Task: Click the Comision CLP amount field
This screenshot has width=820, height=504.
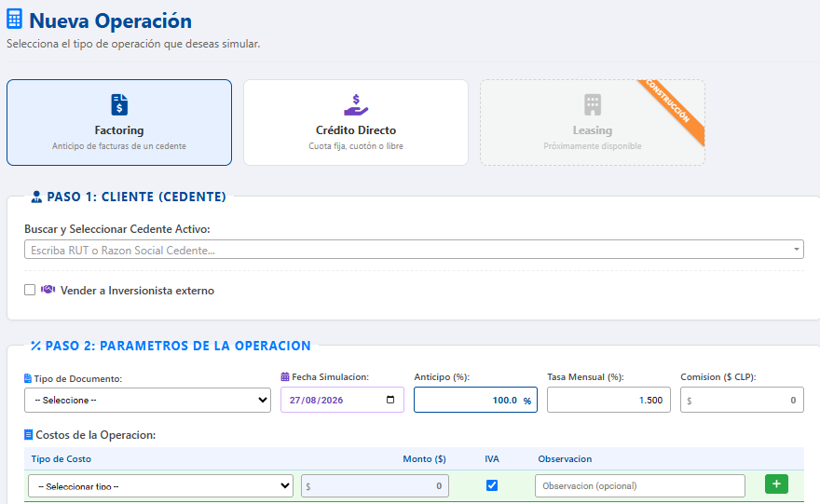Action: click(x=742, y=400)
